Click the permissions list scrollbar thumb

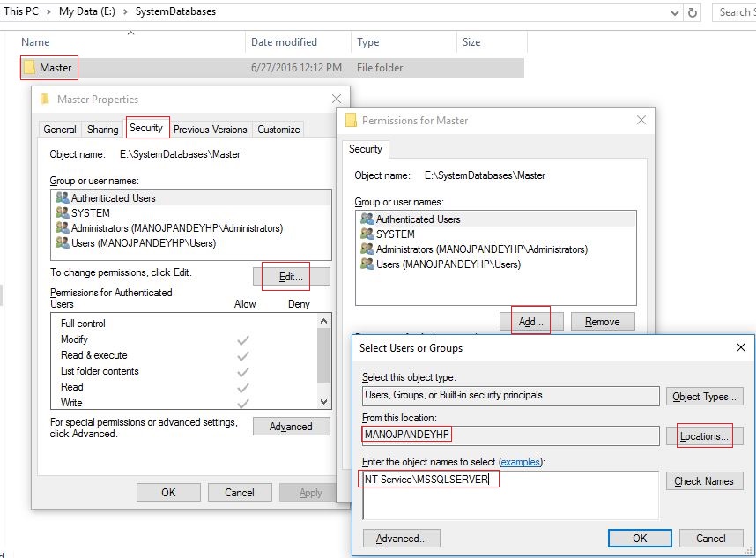click(324, 355)
